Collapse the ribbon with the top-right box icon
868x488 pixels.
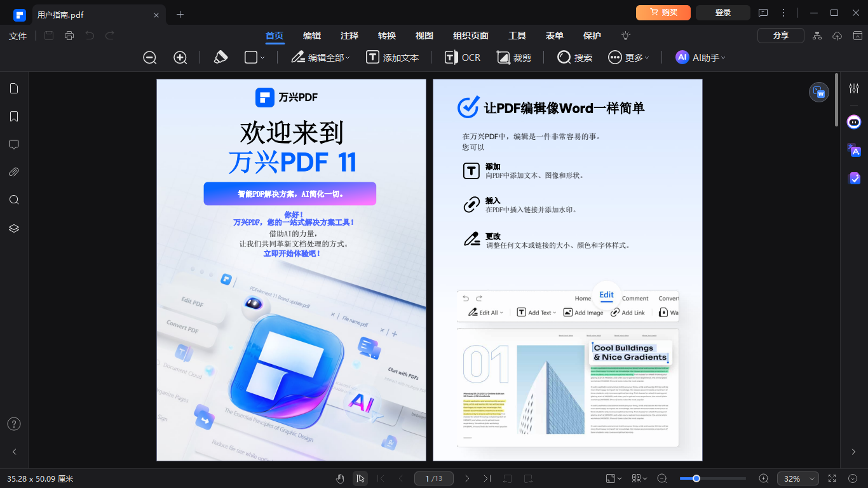tap(857, 36)
